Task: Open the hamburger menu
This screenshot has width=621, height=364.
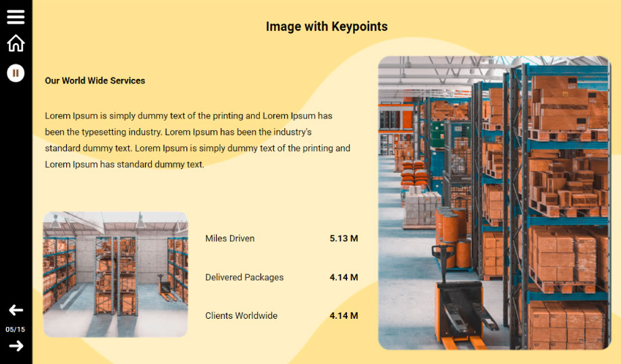Action: click(16, 17)
